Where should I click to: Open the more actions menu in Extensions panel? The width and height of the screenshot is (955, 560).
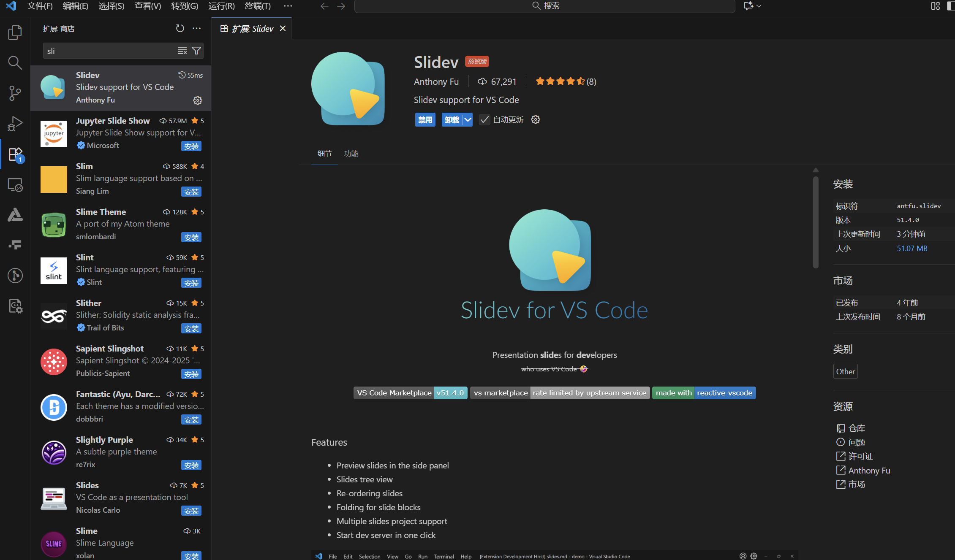pos(196,28)
